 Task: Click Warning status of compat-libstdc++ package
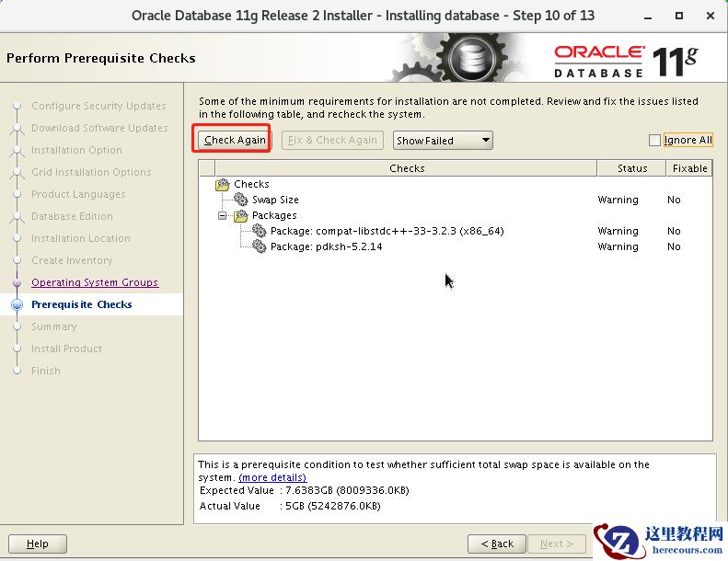point(618,231)
